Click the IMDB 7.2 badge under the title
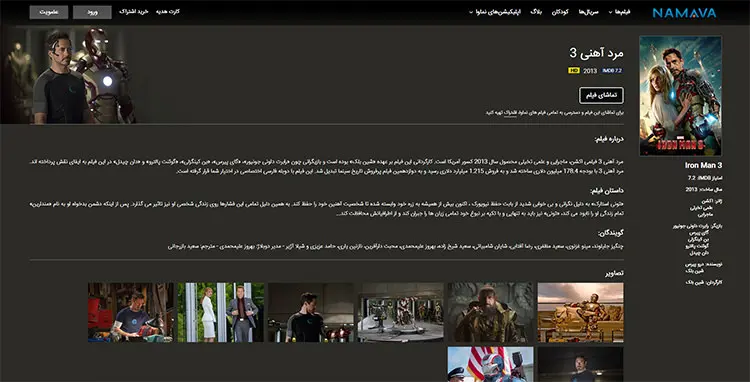The height and width of the screenshot is (382, 750). coord(612,70)
